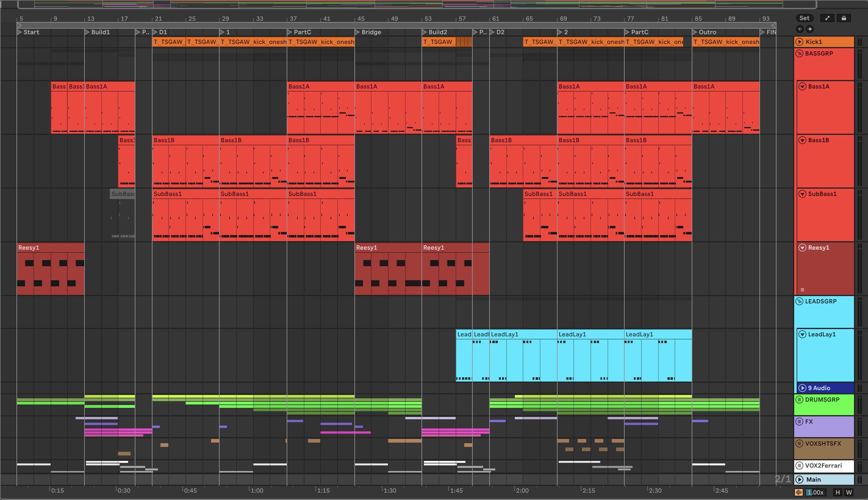Click the Lock Envelopes padlock icon

(844, 18)
